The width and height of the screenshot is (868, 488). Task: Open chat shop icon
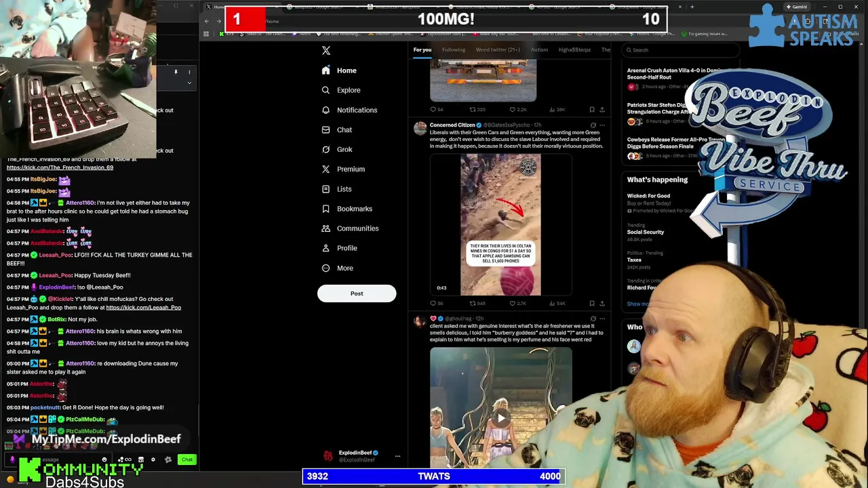tap(140, 460)
